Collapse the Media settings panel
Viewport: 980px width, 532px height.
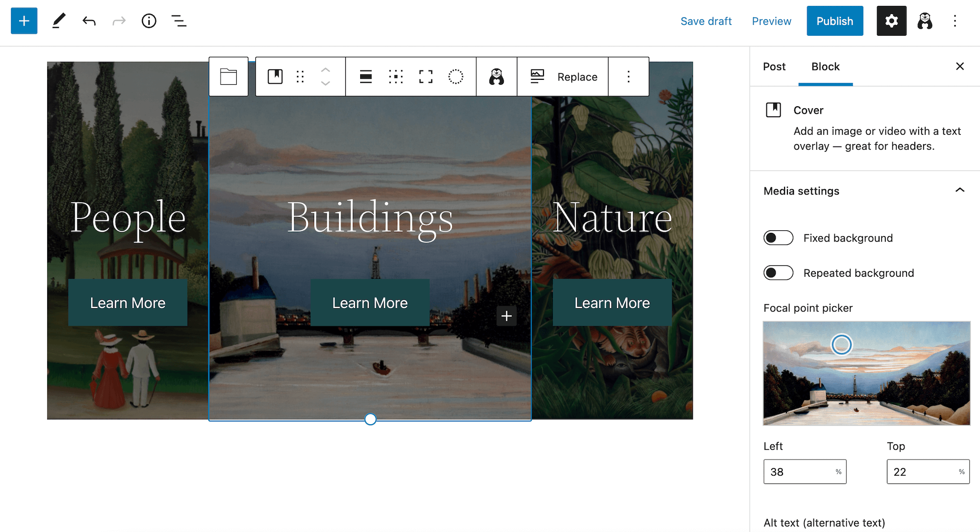[959, 191]
